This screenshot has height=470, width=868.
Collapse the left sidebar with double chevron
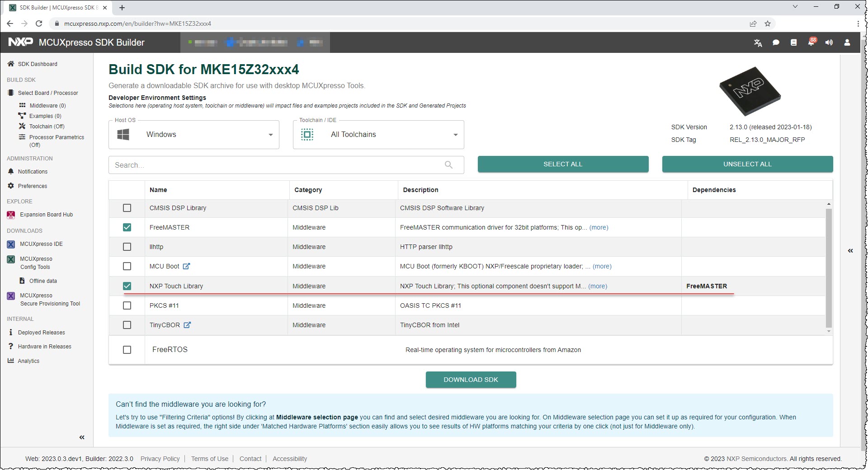tap(82, 437)
